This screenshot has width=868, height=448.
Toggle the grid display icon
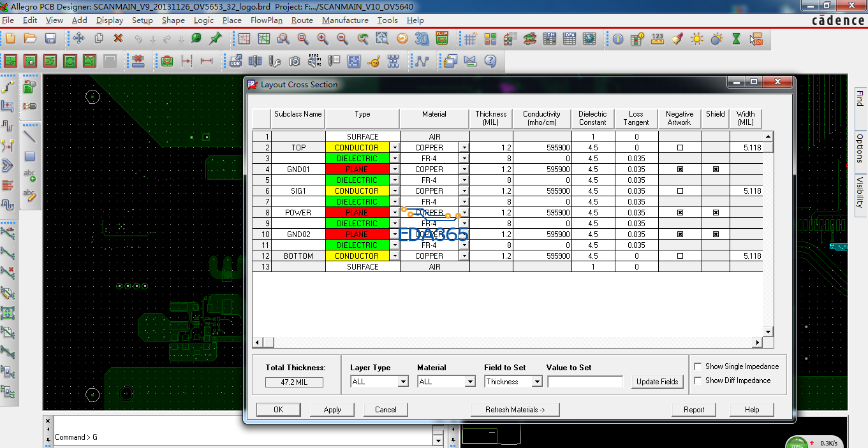tap(470, 39)
